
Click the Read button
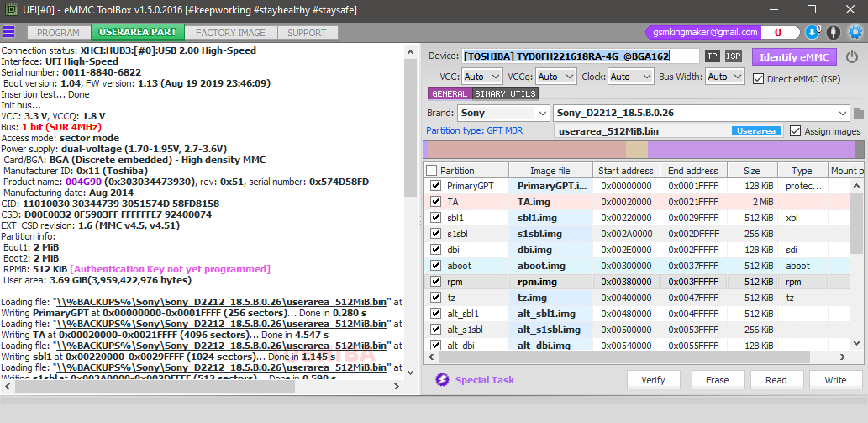coord(776,380)
